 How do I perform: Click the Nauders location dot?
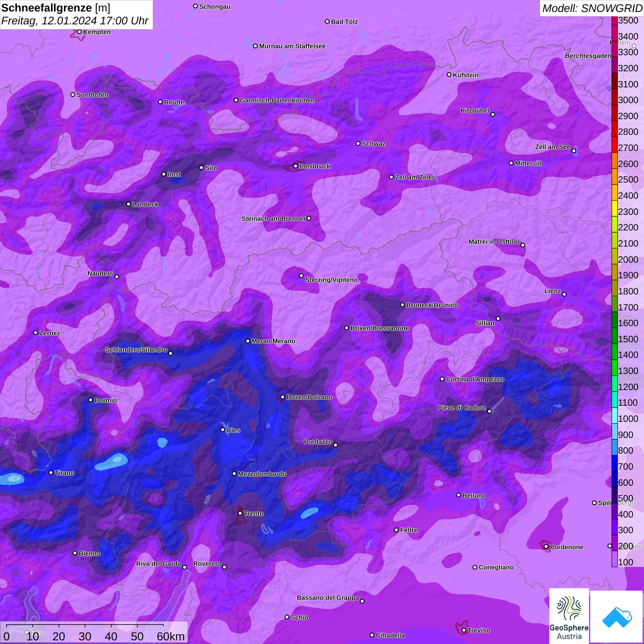click(x=117, y=277)
